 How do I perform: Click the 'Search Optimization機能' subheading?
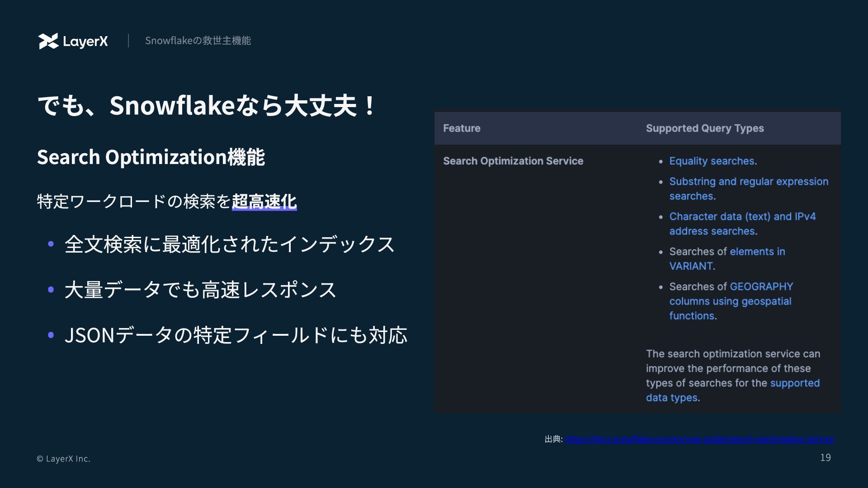[x=151, y=157]
